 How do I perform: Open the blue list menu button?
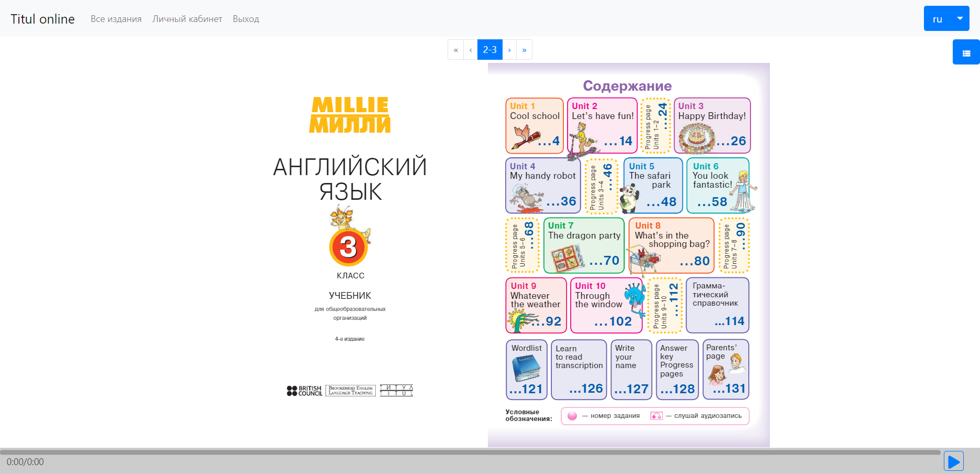pyautogui.click(x=966, y=52)
